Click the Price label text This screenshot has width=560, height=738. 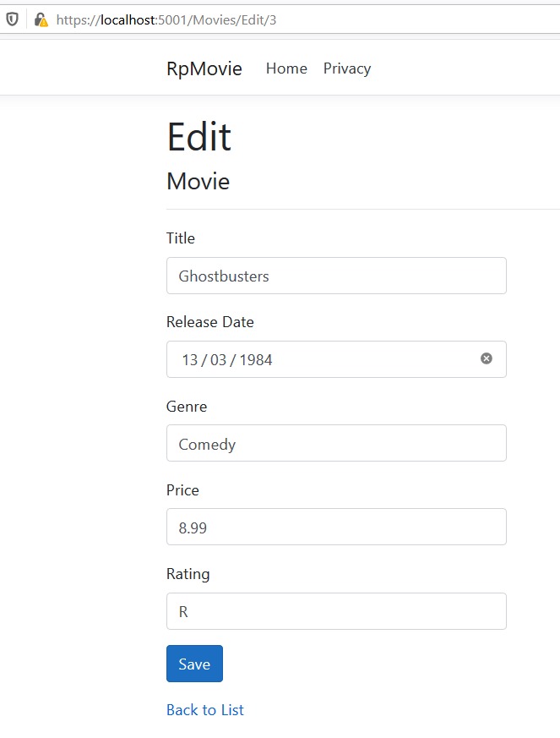[182, 489]
